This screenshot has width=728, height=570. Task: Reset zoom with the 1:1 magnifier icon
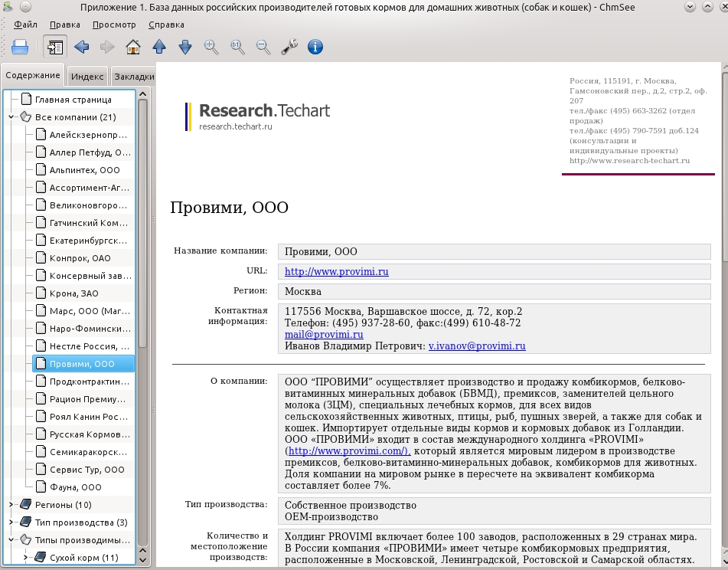click(237, 47)
